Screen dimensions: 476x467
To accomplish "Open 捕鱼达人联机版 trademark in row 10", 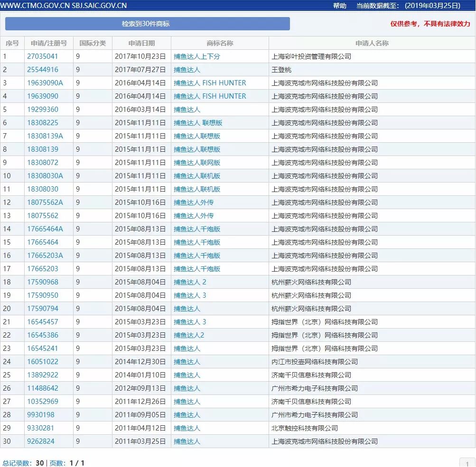I will [197, 176].
